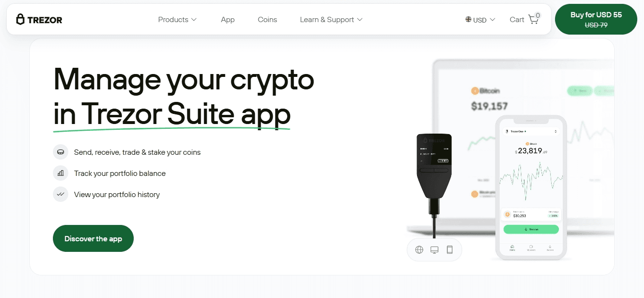Go to the App menu item
644x298 pixels.
(x=228, y=20)
